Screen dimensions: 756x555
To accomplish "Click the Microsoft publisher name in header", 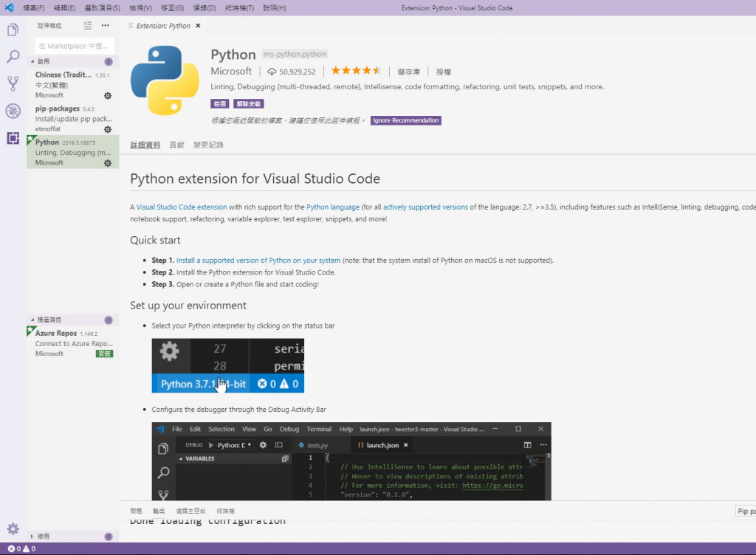I will coord(231,72).
